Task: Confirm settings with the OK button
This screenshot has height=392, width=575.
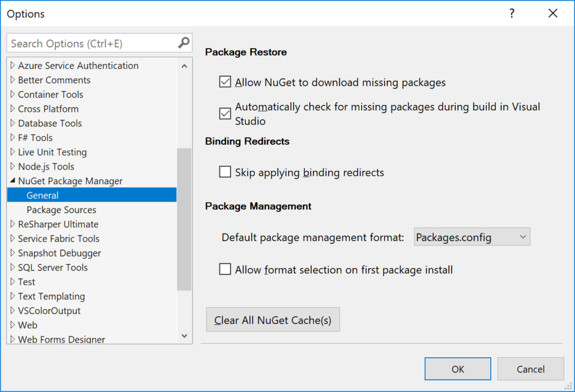Action: point(457,369)
